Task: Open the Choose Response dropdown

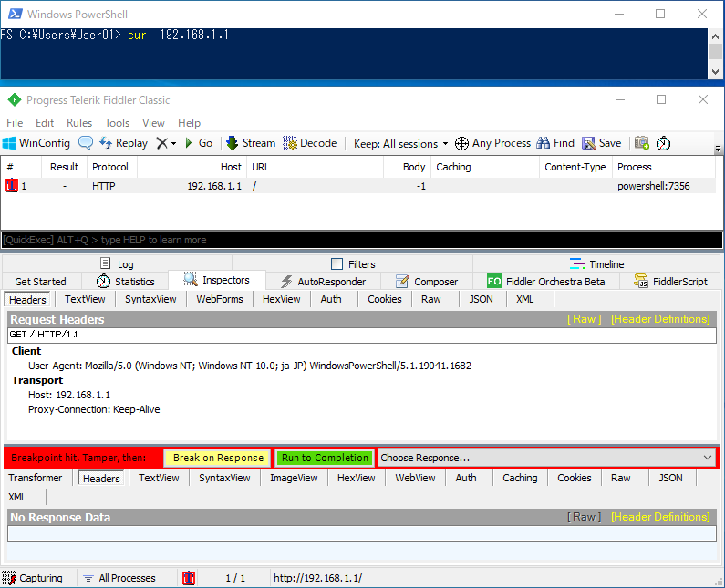Action: point(547,458)
